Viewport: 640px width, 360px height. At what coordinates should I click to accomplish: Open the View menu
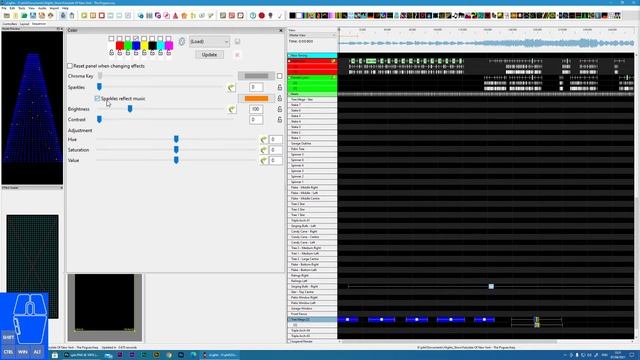pos(31,8)
